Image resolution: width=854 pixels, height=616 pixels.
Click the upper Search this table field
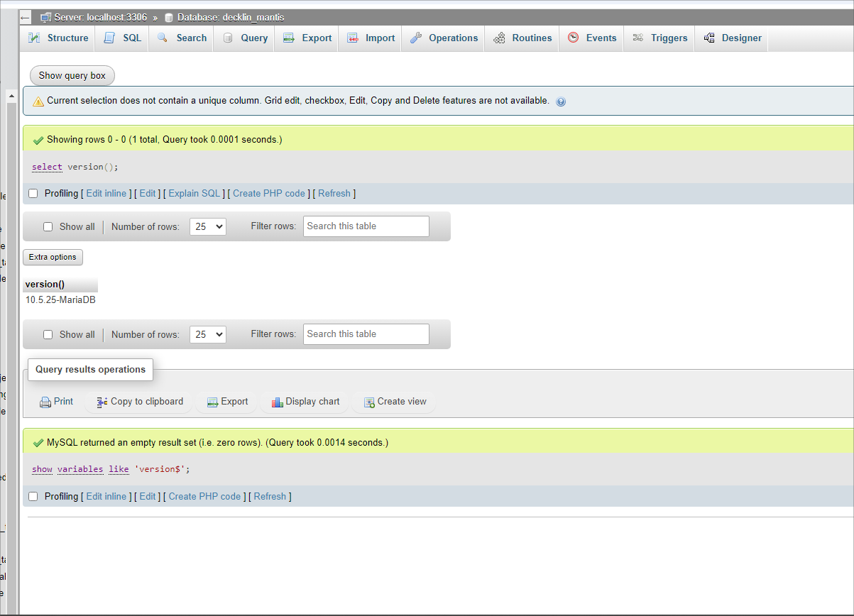click(x=366, y=226)
